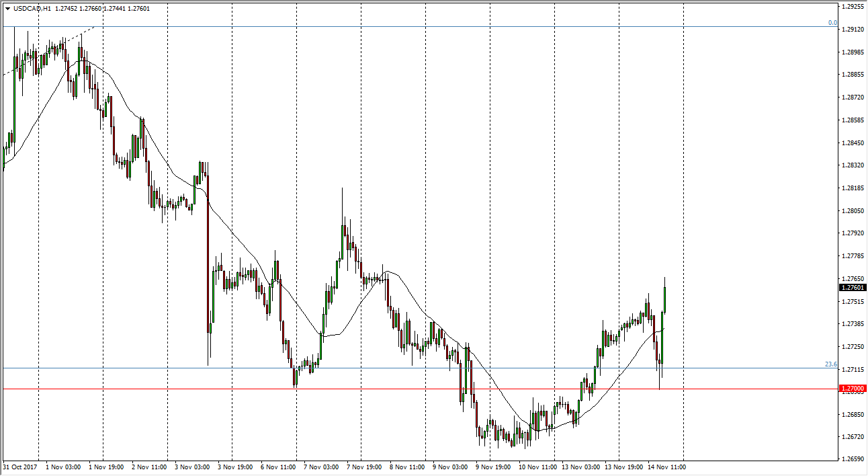
Task: Click the 3 Nov 03:00 time label
Action: point(193,467)
